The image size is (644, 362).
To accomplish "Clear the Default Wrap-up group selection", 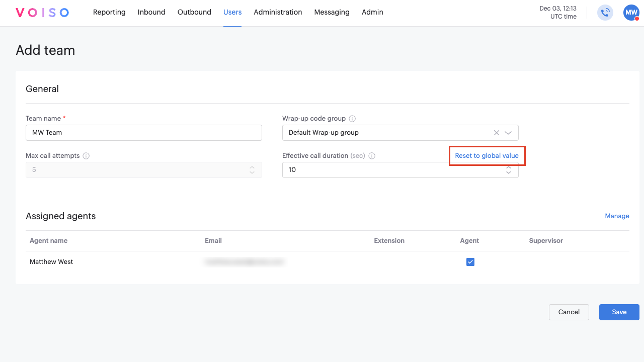I will pyautogui.click(x=497, y=133).
